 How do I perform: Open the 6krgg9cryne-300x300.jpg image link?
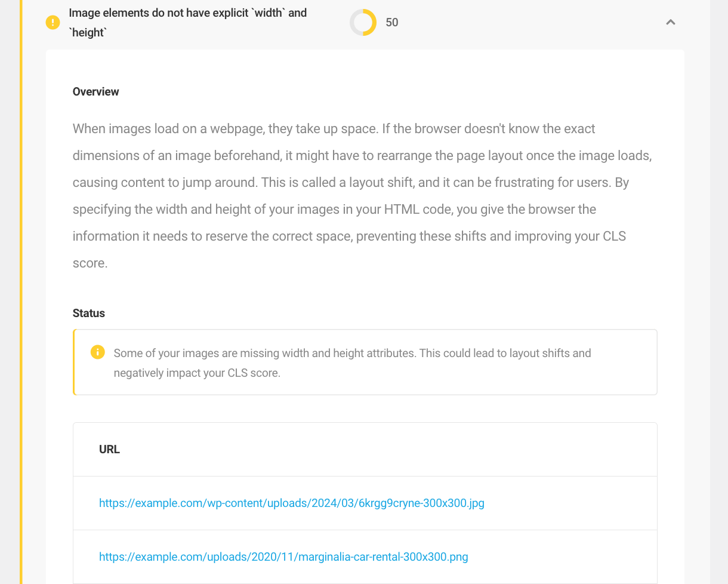coord(292,503)
